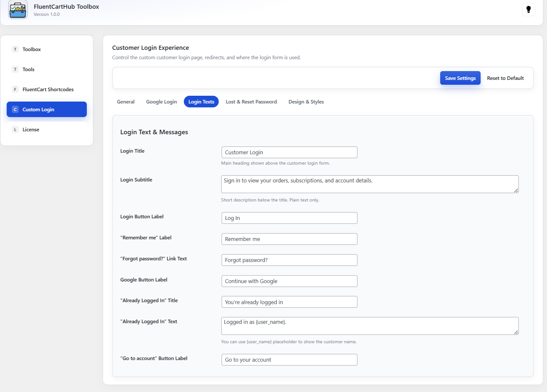Focus the Login Title input field
The height and width of the screenshot is (392, 547).
coord(289,152)
